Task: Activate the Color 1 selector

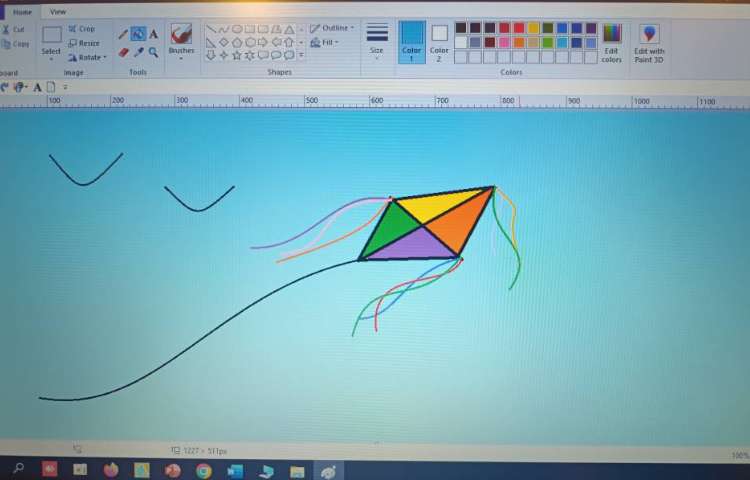Action: (x=411, y=41)
